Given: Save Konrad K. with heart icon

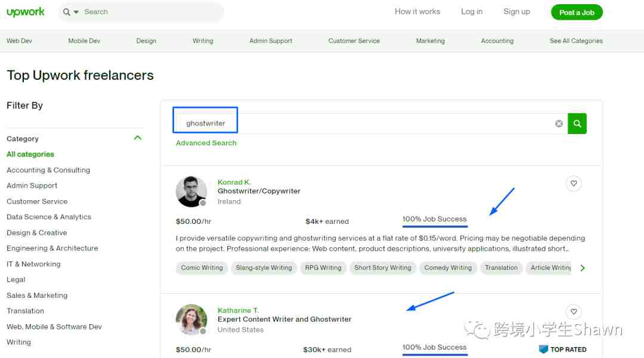Looking at the screenshot, I should (574, 183).
